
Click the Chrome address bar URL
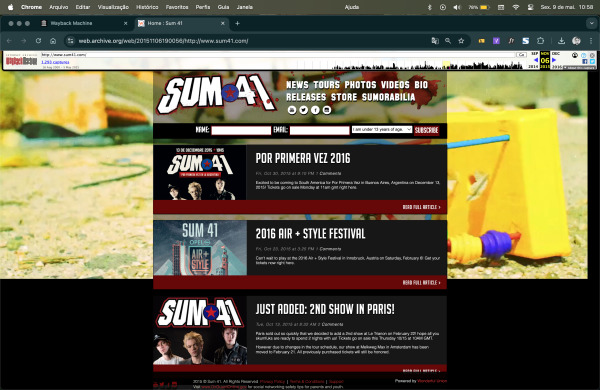click(163, 41)
